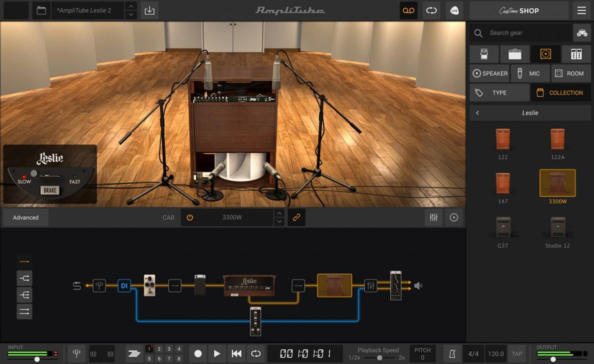
Task: Open the 3300W cab model selector
Action: [232, 217]
